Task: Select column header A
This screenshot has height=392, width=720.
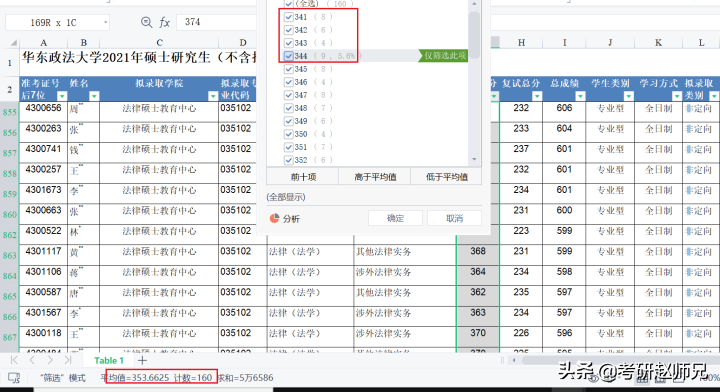Action: (44, 43)
